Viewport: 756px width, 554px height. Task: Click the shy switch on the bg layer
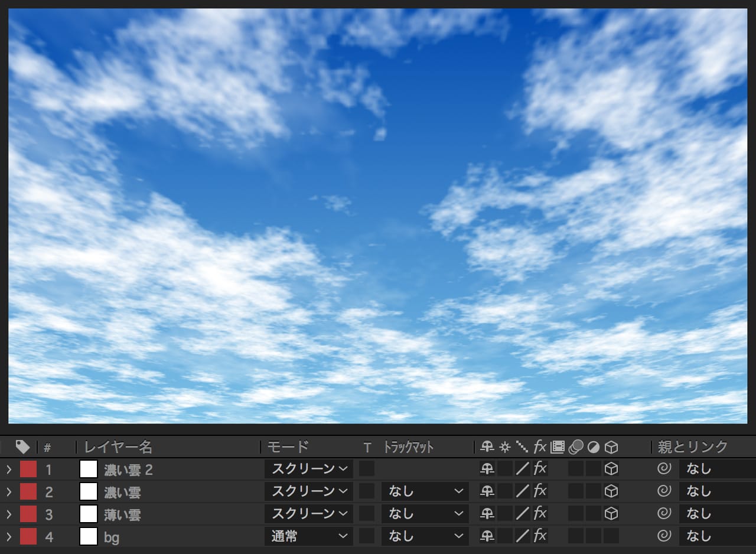[x=487, y=536]
